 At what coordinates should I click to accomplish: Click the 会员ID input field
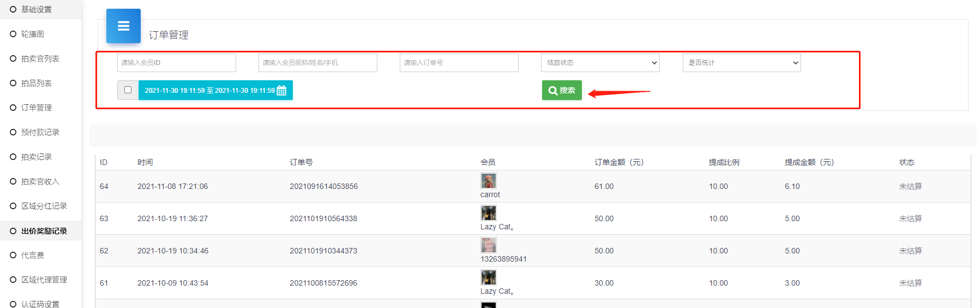tap(177, 63)
